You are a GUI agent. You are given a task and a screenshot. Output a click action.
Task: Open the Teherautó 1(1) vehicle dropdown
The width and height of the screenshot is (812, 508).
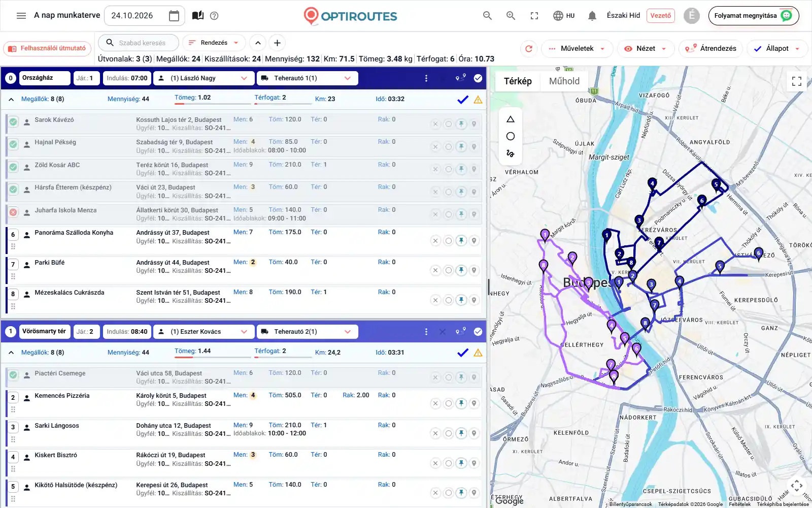point(308,78)
